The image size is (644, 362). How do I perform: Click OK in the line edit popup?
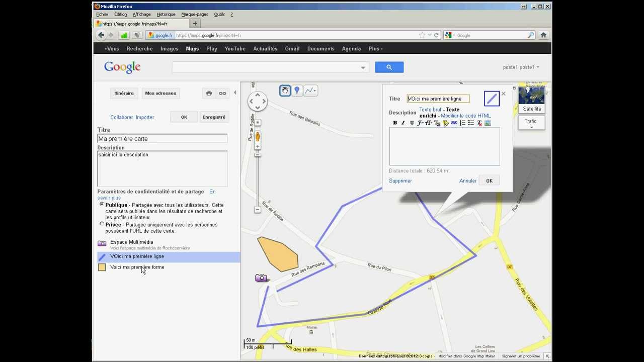click(489, 181)
